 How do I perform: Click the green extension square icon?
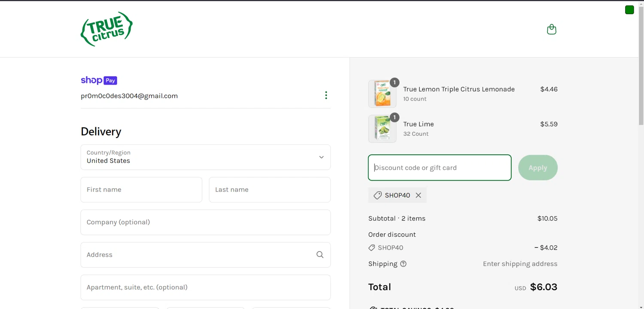pos(629,10)
